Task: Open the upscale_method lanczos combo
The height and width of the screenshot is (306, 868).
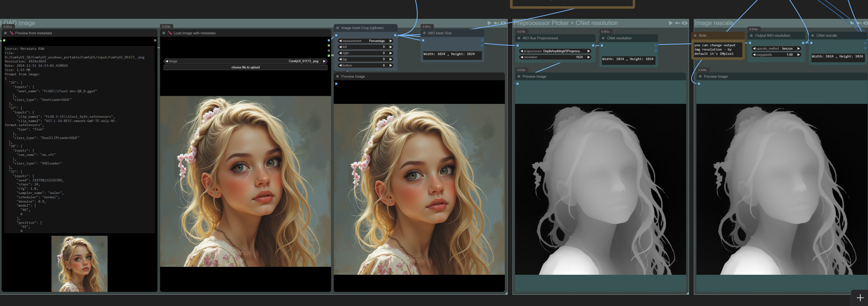Action: pos(776,48)
